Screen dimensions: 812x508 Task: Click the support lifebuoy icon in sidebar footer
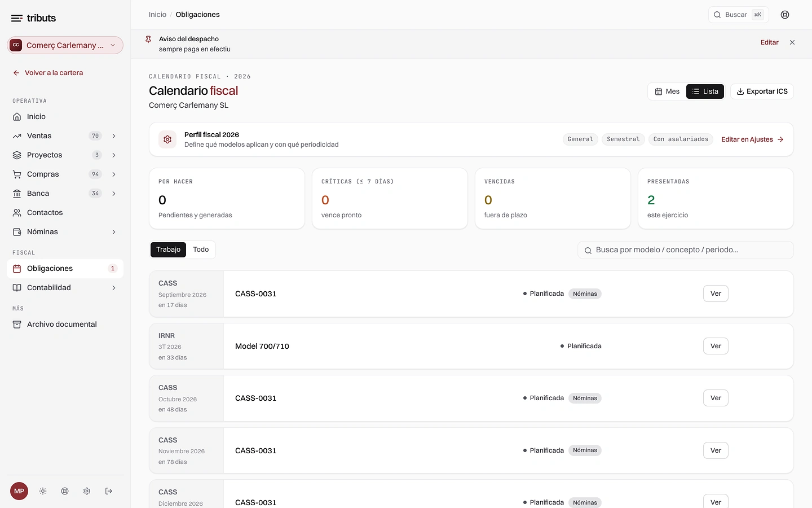(65, 491)
